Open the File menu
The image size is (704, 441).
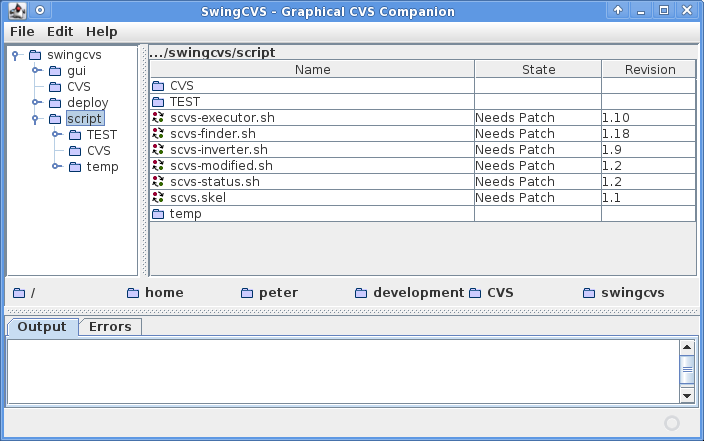tap(22, 32)
